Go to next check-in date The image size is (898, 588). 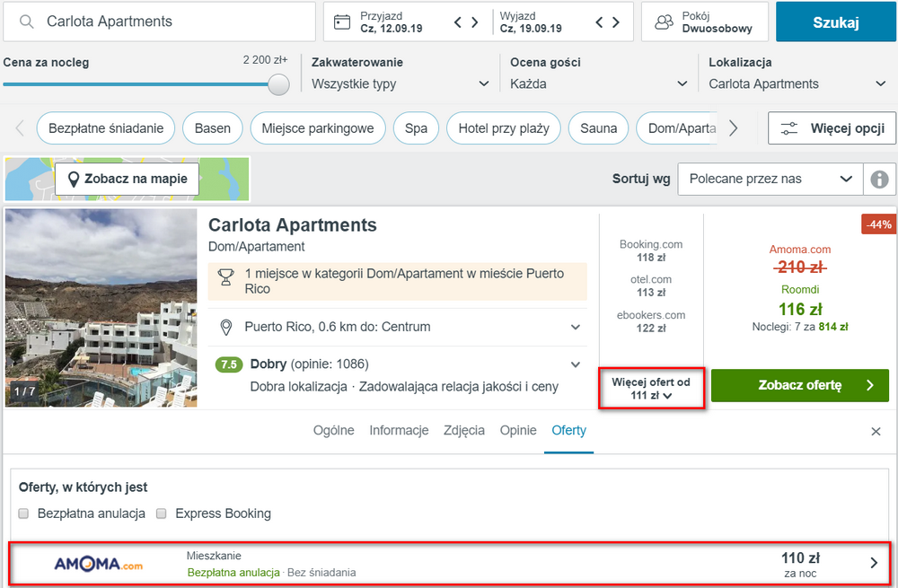click(x=475, y=22)
